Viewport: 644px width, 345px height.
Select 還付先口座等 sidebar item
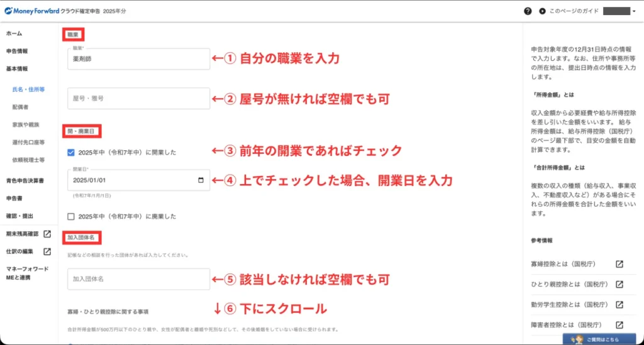click(28, 143)
